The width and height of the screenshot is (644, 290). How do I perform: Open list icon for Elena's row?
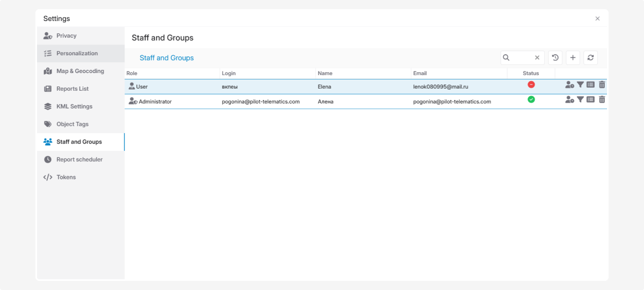[590, 85]
